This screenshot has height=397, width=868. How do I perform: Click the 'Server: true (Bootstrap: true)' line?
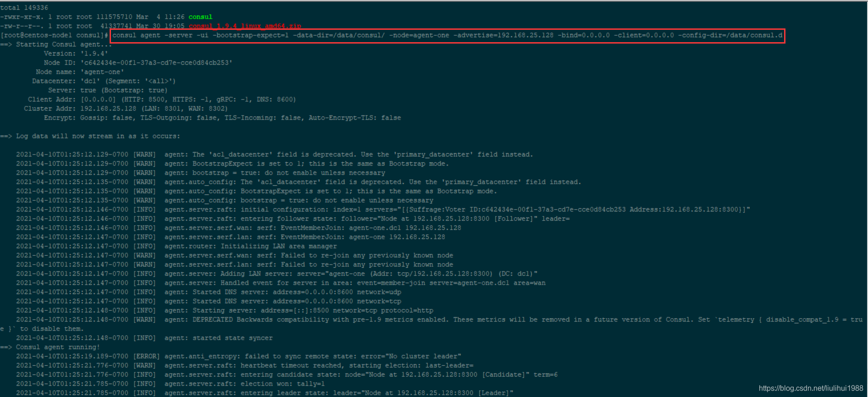108,90
